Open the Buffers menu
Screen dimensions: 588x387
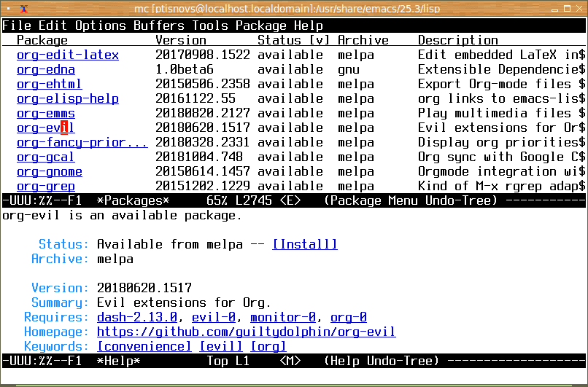point(159,26)
